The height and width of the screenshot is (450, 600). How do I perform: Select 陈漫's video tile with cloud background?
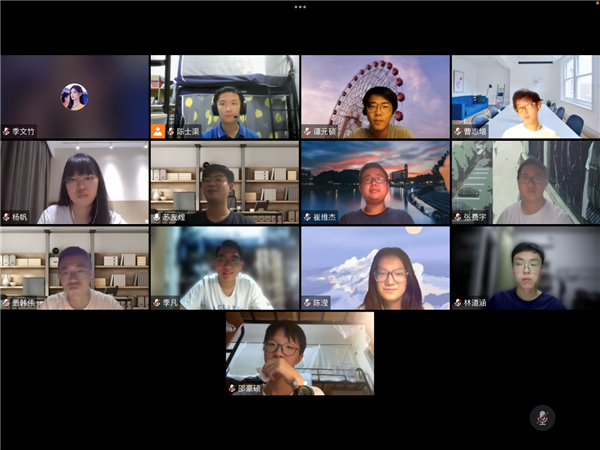(375, 266)
